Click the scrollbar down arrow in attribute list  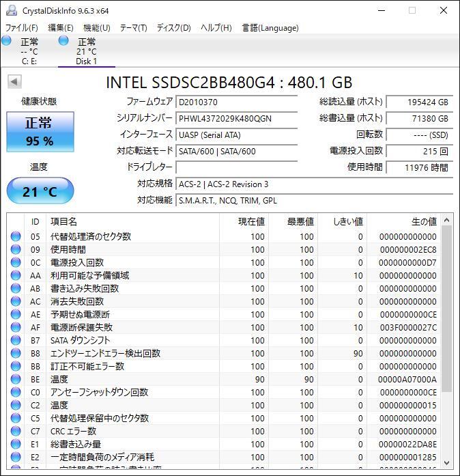447,462
